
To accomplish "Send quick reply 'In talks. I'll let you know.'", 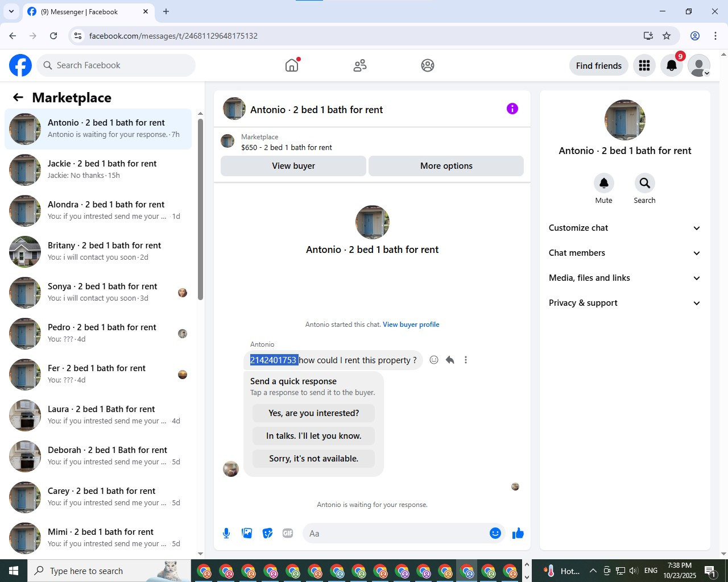I will click(314, 436).
